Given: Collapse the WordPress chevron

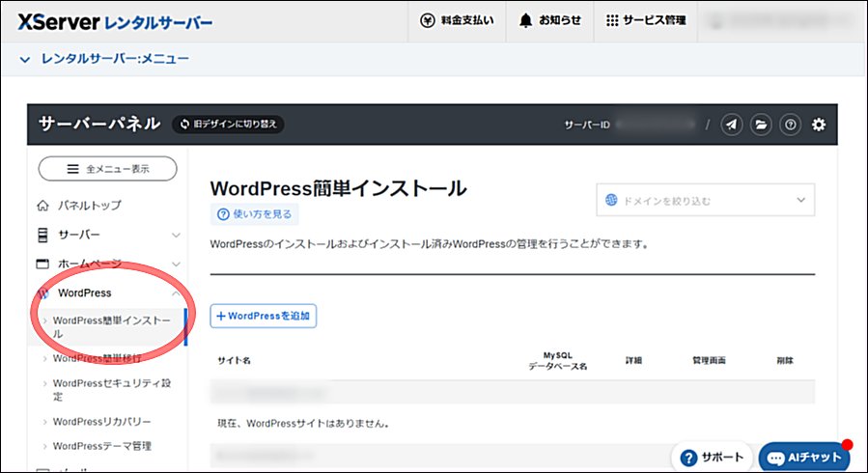Looking at the screenshot, I should 176,292.
